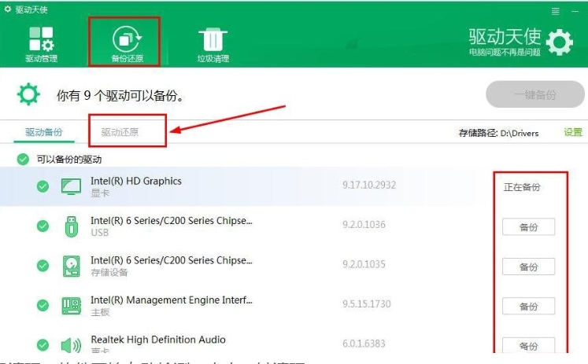Open the 垃圾清理 junk cleanup section
The image size is (588, 364).
coord(213,45)
